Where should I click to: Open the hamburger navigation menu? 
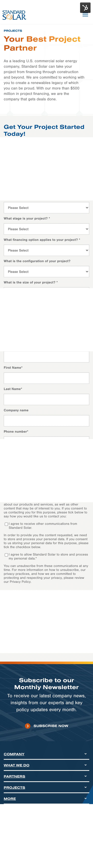coord(85,15)
